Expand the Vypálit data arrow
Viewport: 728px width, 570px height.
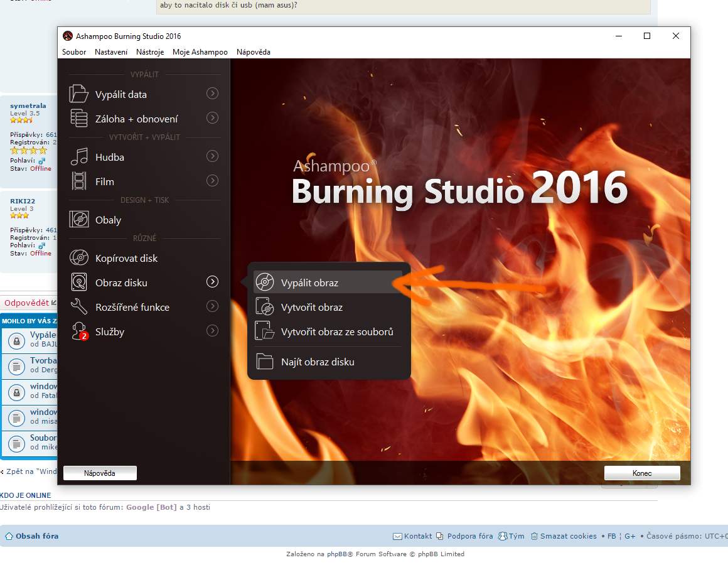click(x=212, y=94)
